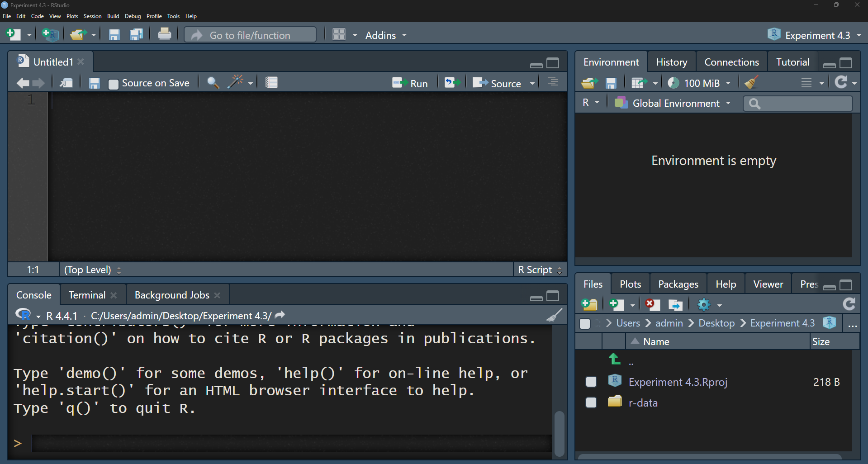868x464 pixels.
Task: Open the Tools menu
Action: (173, 16)
